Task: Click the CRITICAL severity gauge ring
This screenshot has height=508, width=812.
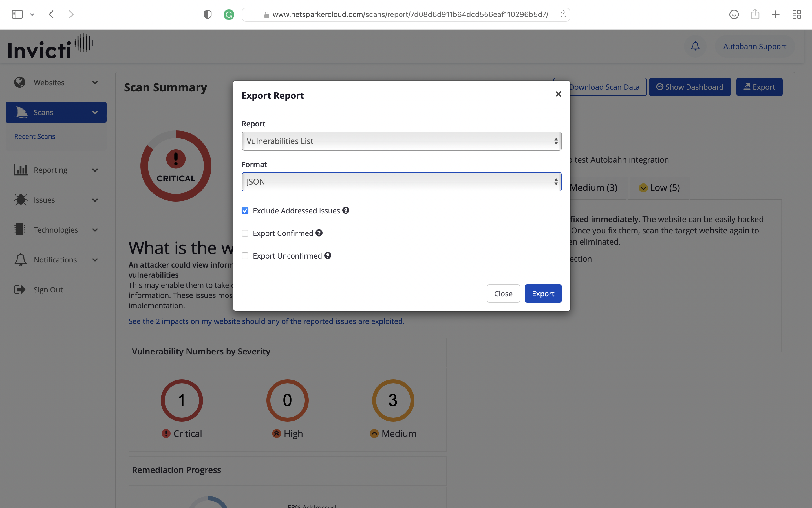Action: [x=176, y=166]
